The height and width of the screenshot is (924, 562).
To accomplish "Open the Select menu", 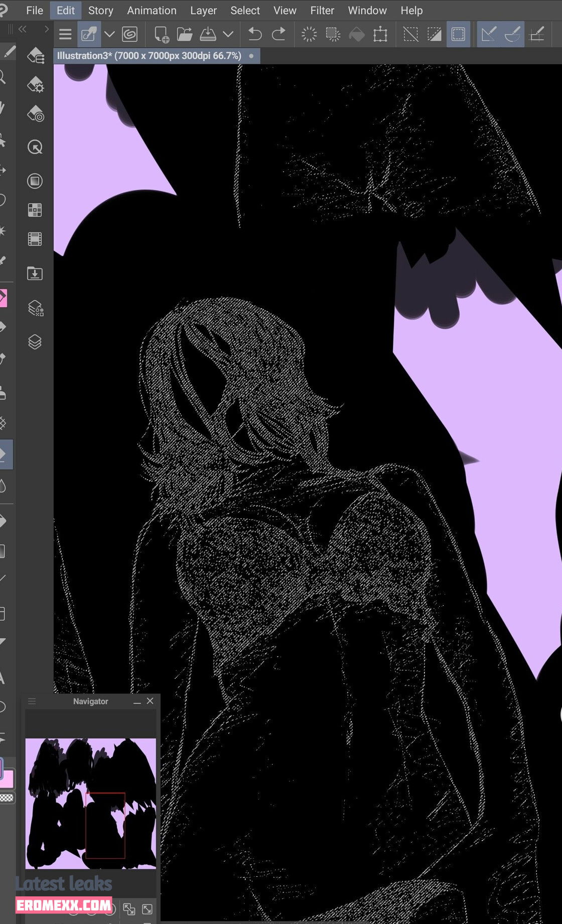I will [245, 10].
